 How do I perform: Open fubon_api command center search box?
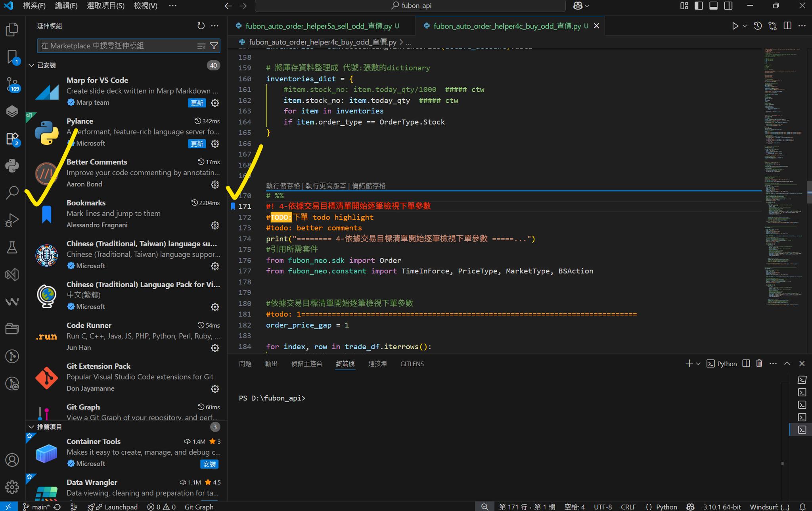[x=410, y=6]
